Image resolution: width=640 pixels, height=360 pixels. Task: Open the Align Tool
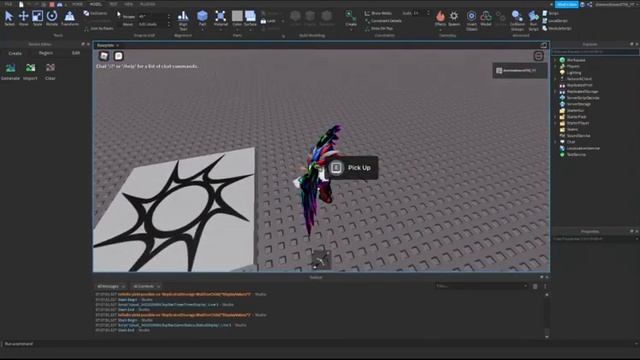click(183, 20)
